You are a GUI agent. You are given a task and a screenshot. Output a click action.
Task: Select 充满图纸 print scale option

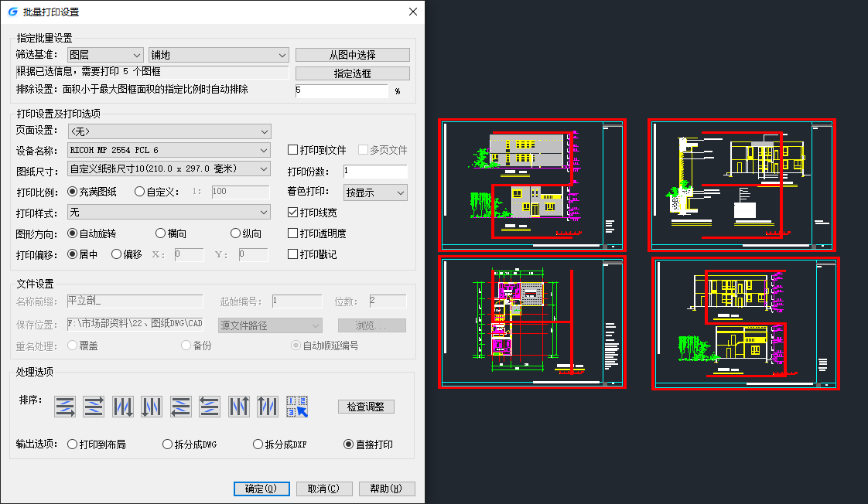(92, 192)
